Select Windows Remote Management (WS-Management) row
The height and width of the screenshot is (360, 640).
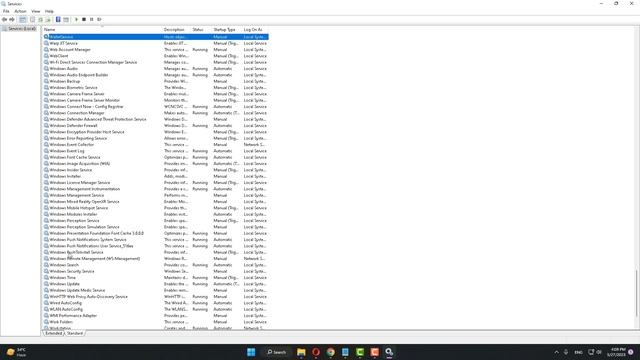pos(156,258)
